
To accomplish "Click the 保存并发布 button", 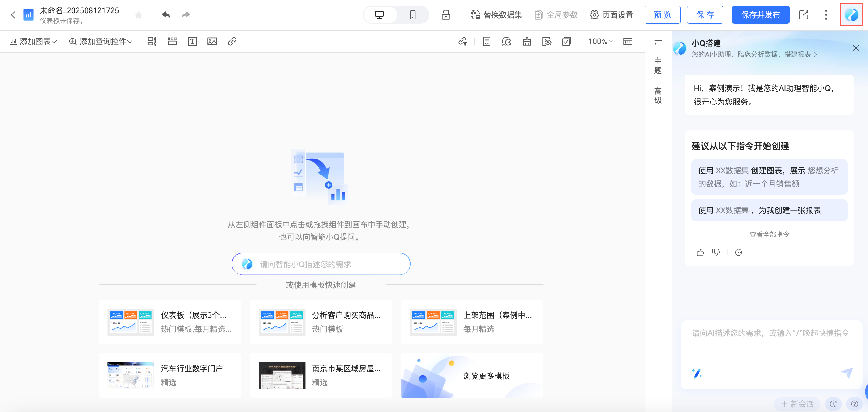I will click(x=761, y=15).
